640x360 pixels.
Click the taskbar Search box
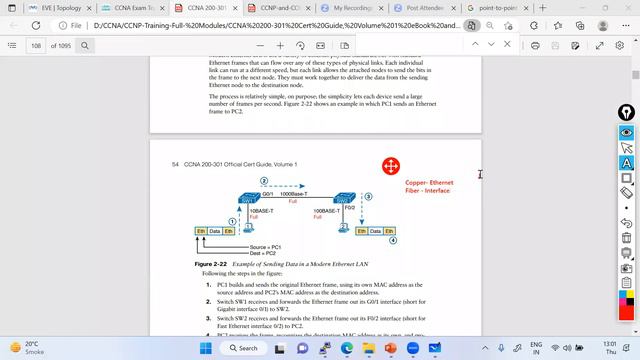[243, 348]
